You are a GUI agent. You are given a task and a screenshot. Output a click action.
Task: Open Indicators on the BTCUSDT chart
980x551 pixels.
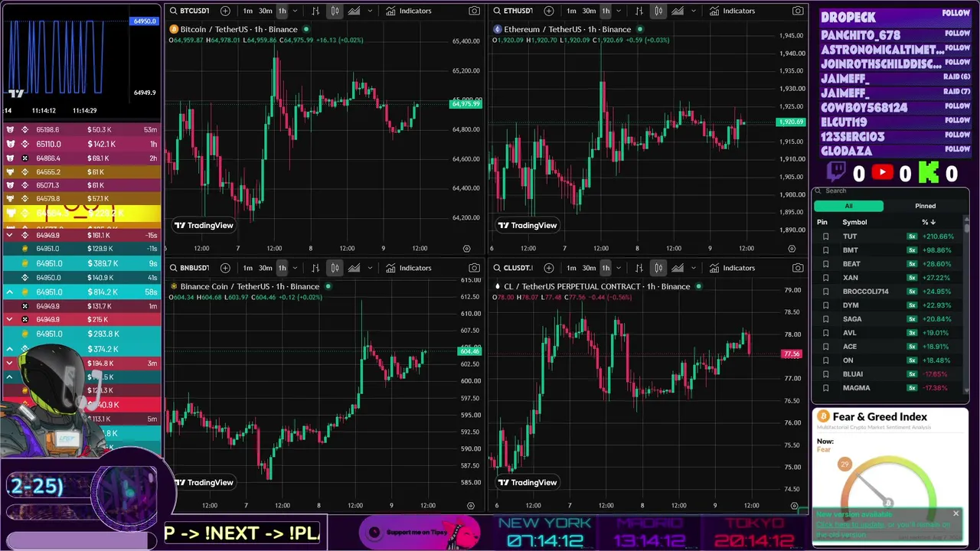click(x=410, y=11)
